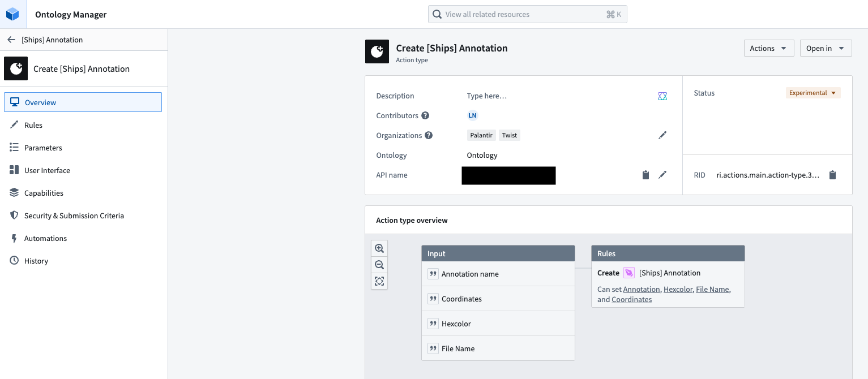Image resolution: width=868 pixels, height=379 pixels.
Task: Click the fit-to-view icon below the zoom controls
Action: coord(379,281)
